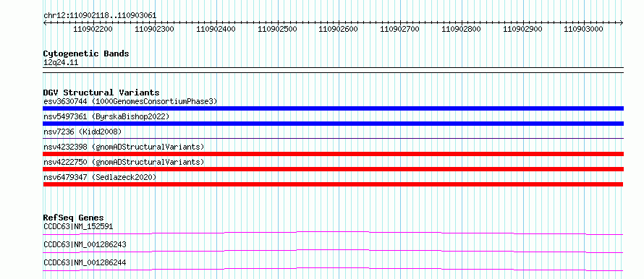Click the nsv4232398 red variant bar

pyautogui.click(x=333, y=154)
